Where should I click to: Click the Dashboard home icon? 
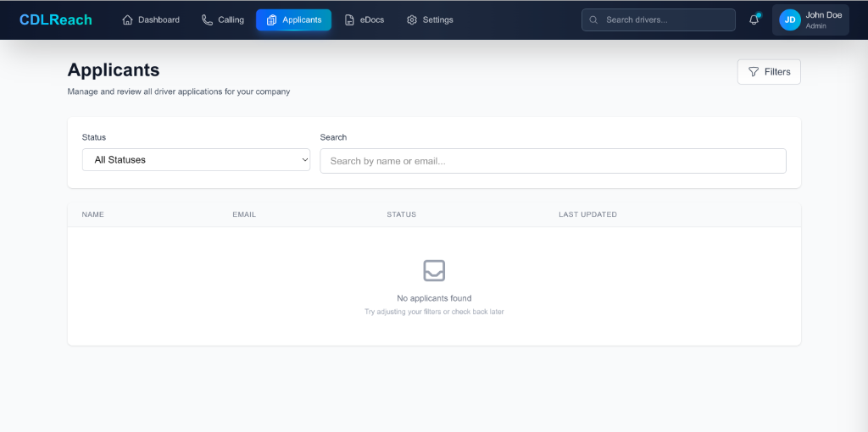[128, 19]
